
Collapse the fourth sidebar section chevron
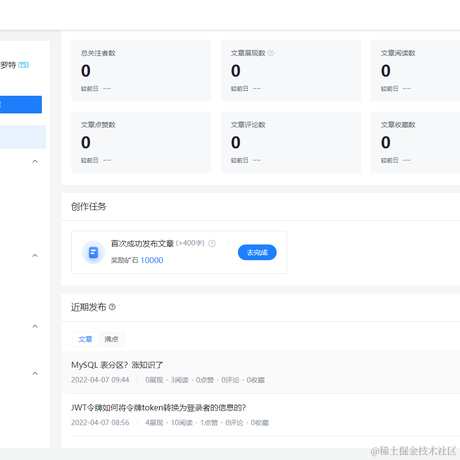click(35, 373)
